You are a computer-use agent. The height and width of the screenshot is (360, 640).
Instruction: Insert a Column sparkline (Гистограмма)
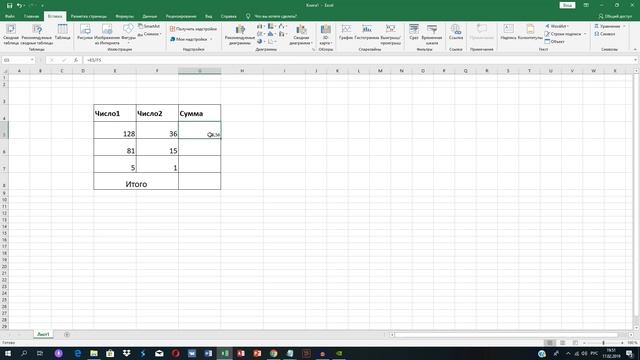[x=367, y=32]
